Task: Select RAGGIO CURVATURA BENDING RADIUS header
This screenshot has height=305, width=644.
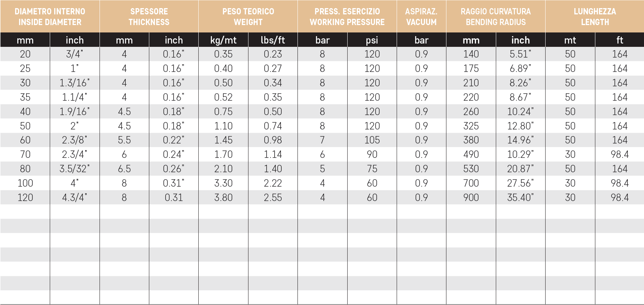Action: pos(496,17)
